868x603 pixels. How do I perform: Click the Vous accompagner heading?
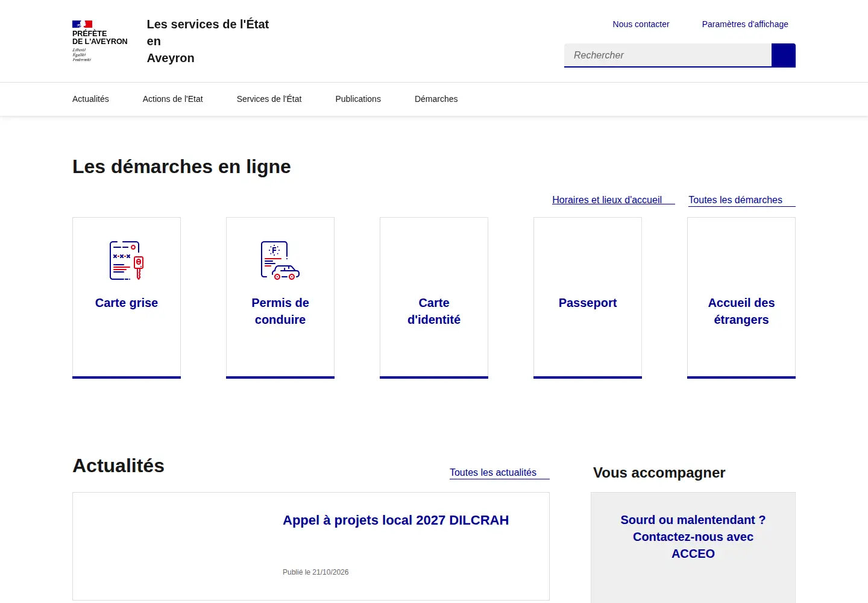click(x=659, y=473)
